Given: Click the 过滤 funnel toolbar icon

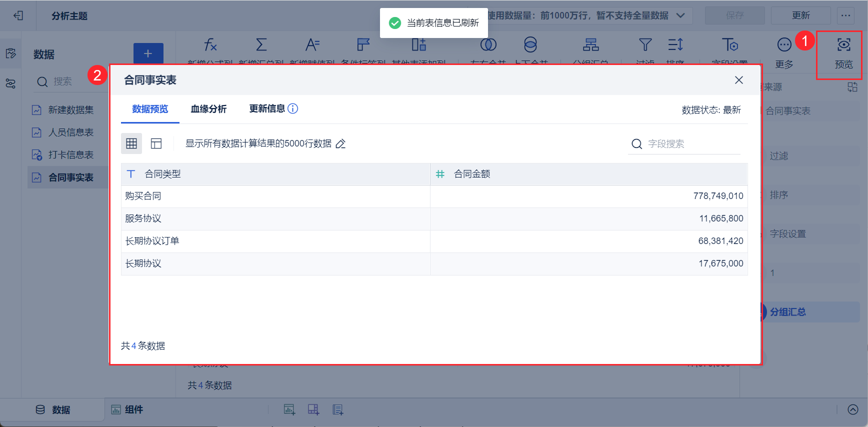Looking at the screenshot, I should click(x=645, y=45).
